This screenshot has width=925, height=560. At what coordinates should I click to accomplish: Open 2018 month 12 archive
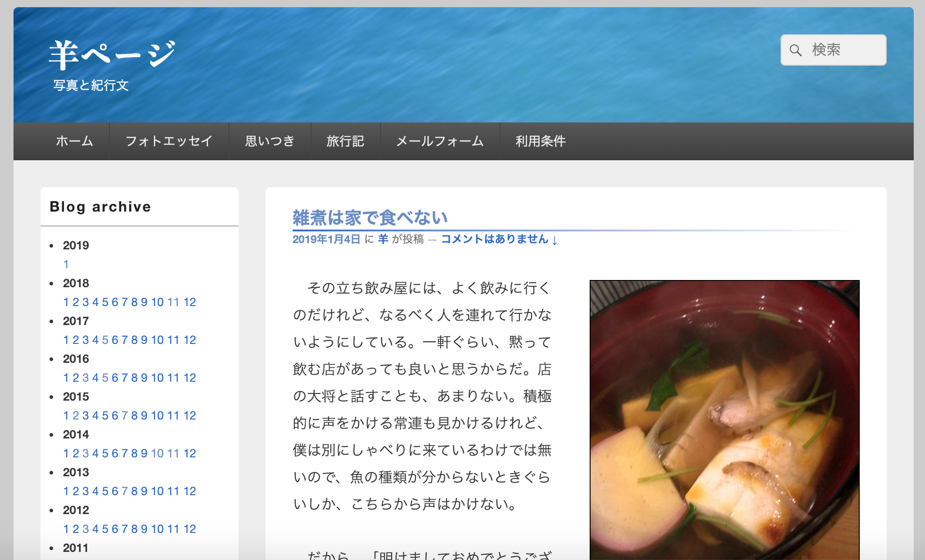190,302
